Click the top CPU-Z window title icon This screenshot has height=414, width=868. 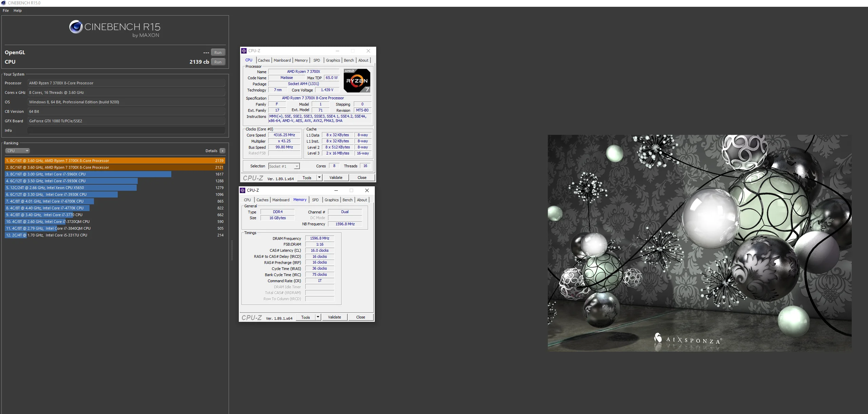pyautogui.click(x=244, y=51)
